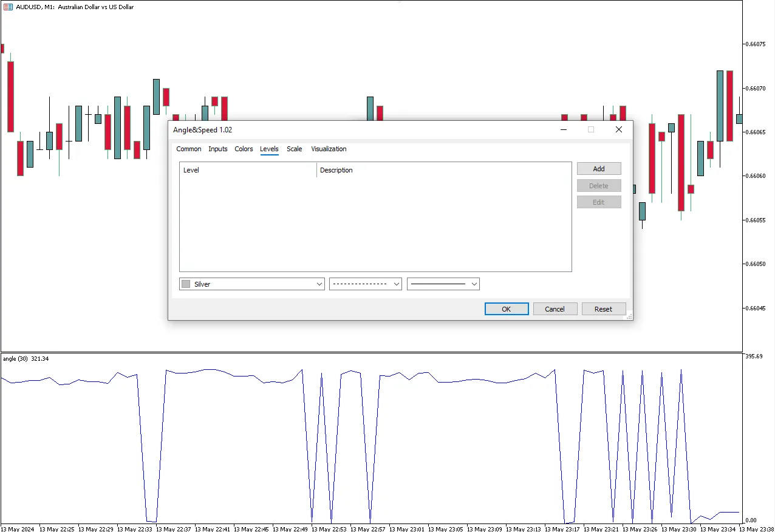The height and width of the screenshot is (532, 775).
Task: Select the Scale tab
Action: point(294,149)
